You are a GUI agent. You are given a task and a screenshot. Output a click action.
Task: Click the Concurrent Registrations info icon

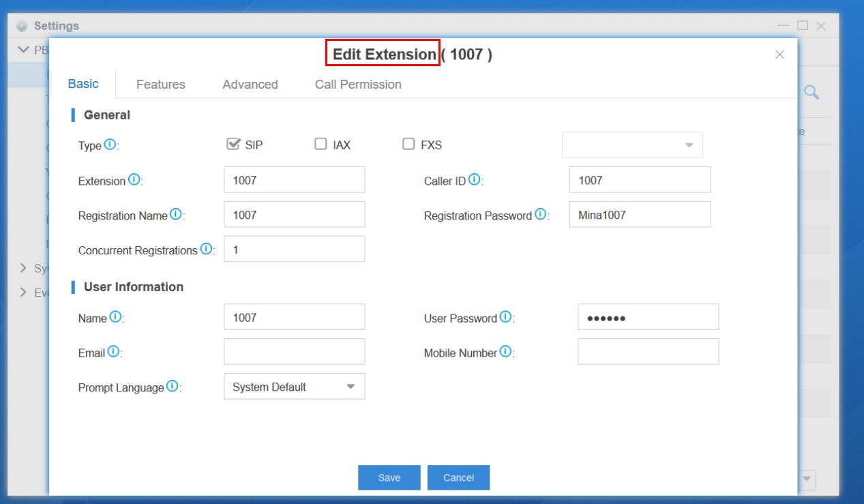[206, 249]
